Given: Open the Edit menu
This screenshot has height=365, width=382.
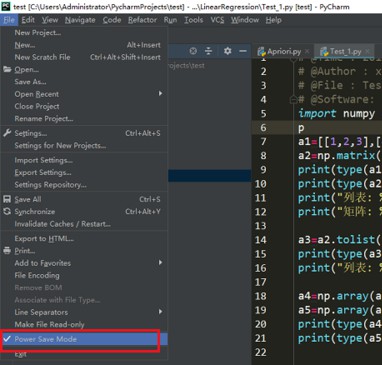Looking at the screenshot, I should click(x=28, y=20).
